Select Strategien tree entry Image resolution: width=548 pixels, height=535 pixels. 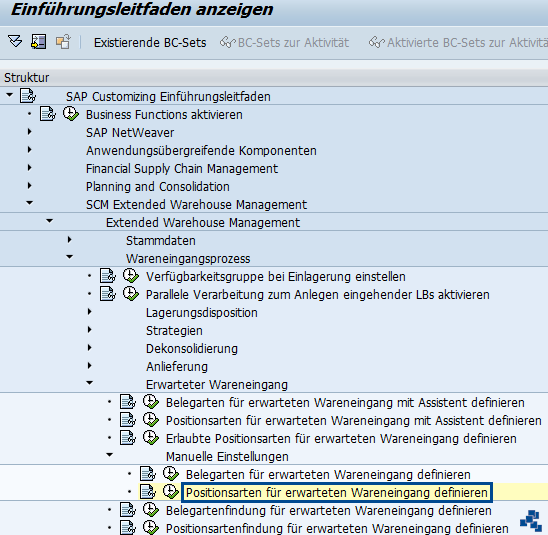coord(174,331)
